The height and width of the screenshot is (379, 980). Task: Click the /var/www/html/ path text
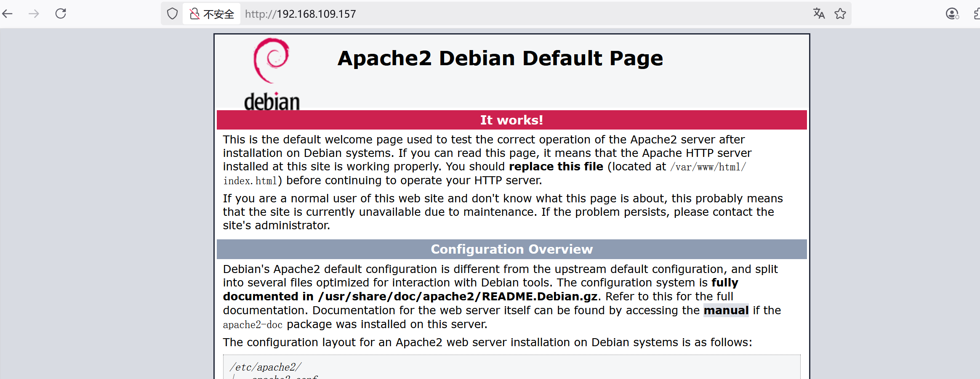(x=708, y=167)
